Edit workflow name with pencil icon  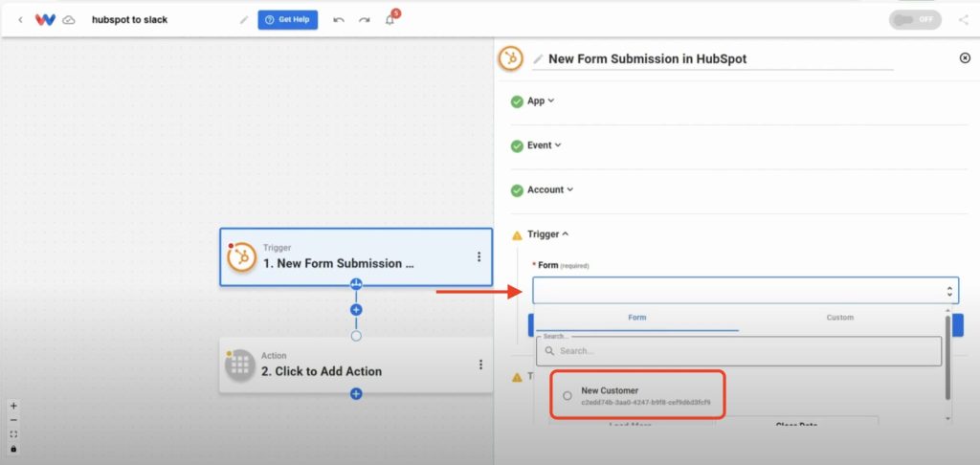[244, 20]
